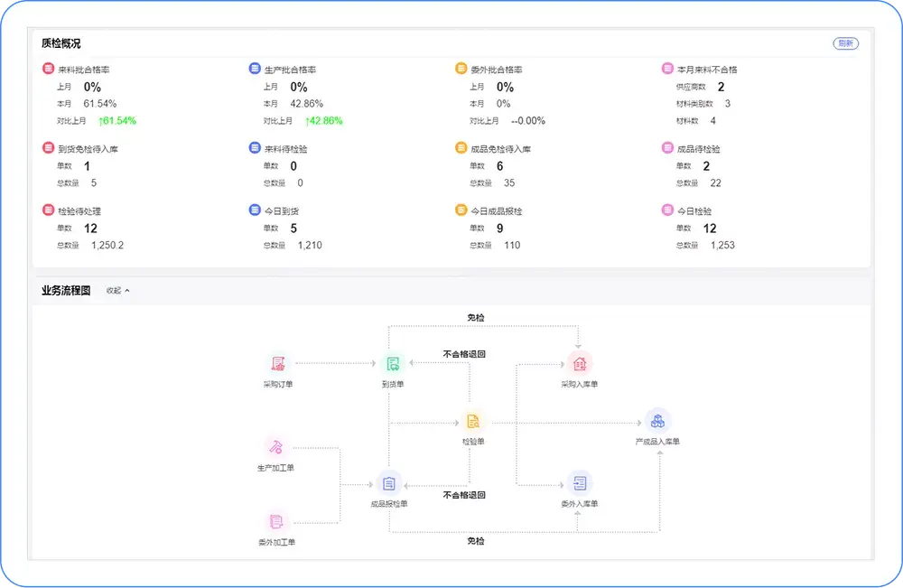Screen dimensions: 903x588
Task: Click the blue 生产批合格率 card icon
Action: [255, 69]
